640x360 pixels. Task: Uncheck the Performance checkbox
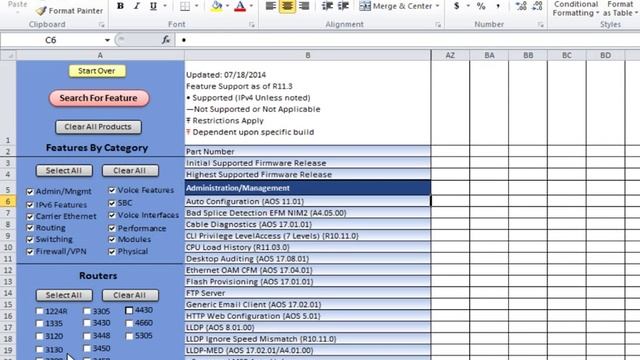click(112, 228)
